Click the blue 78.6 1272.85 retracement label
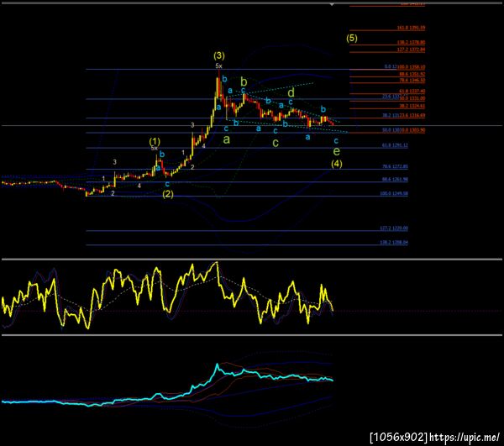504x446 pixels. [x=395, y=166]
